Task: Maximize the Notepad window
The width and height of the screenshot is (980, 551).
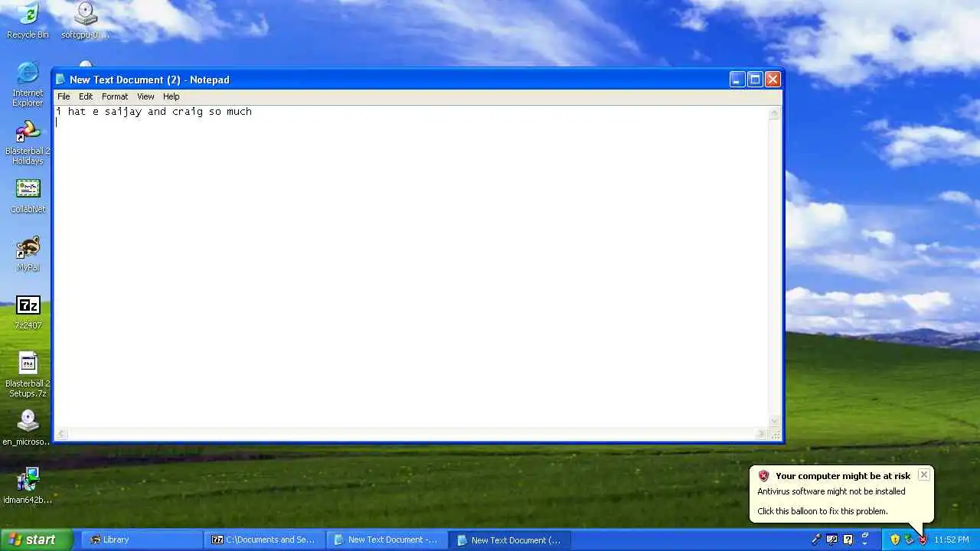Action: tap(755, 80)
